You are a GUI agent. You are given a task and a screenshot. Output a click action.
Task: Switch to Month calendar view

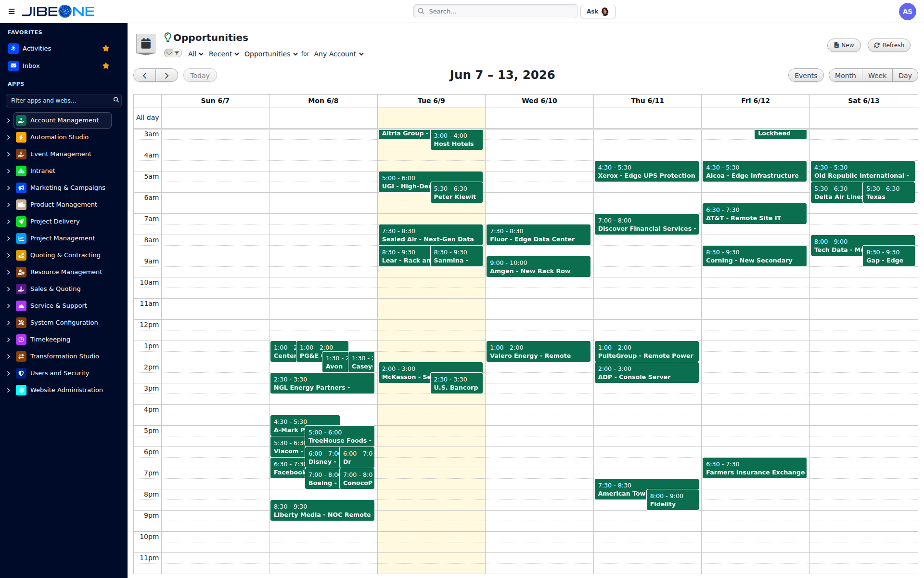[x=845, y=76]
